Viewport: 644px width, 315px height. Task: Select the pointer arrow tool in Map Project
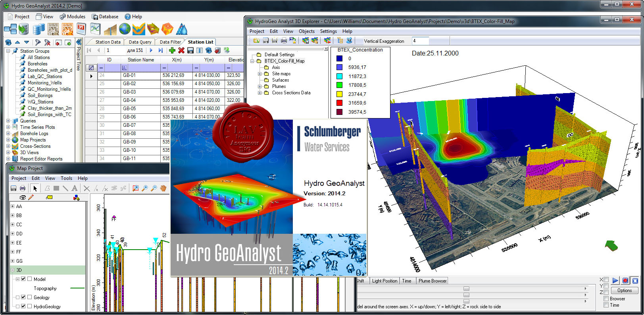(x=35, y=188)
